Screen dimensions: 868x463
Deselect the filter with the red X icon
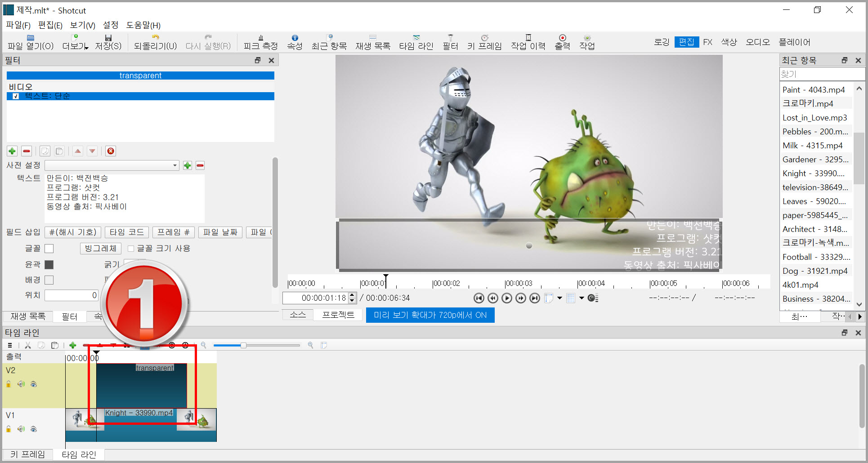point(111,151)
